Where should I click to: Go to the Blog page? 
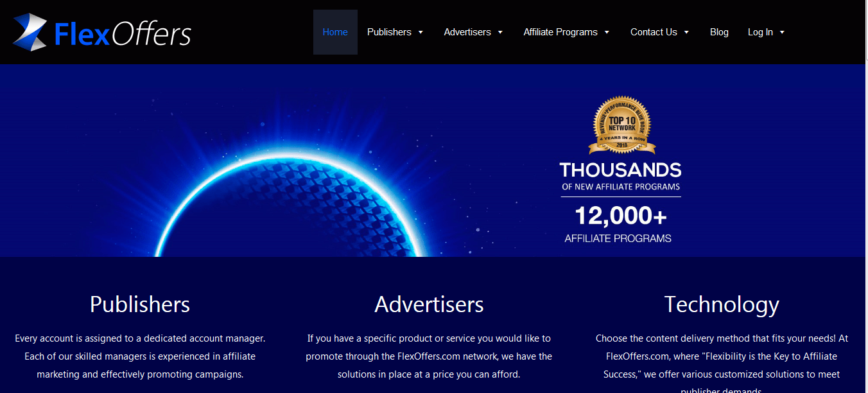pos(719,32)
